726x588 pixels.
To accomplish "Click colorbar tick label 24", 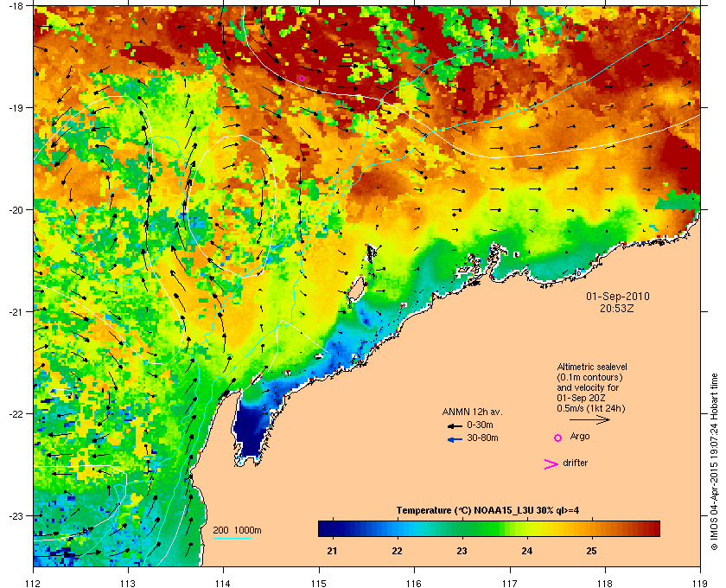I will [527, 551].
